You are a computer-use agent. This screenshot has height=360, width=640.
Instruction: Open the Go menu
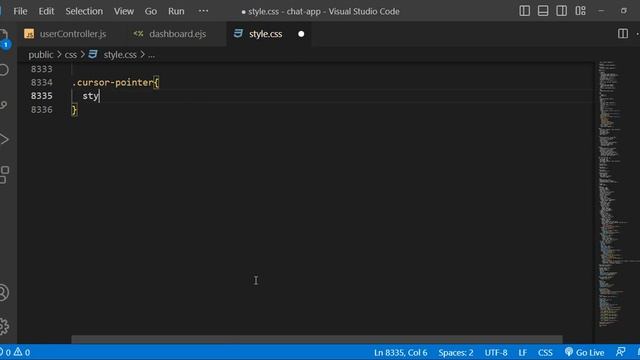click(x=151, y=11)
